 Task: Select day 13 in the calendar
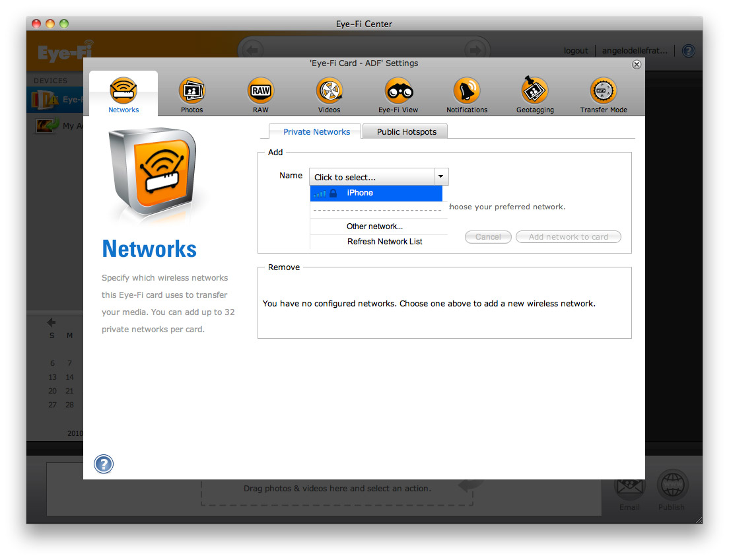click(52, 377)
